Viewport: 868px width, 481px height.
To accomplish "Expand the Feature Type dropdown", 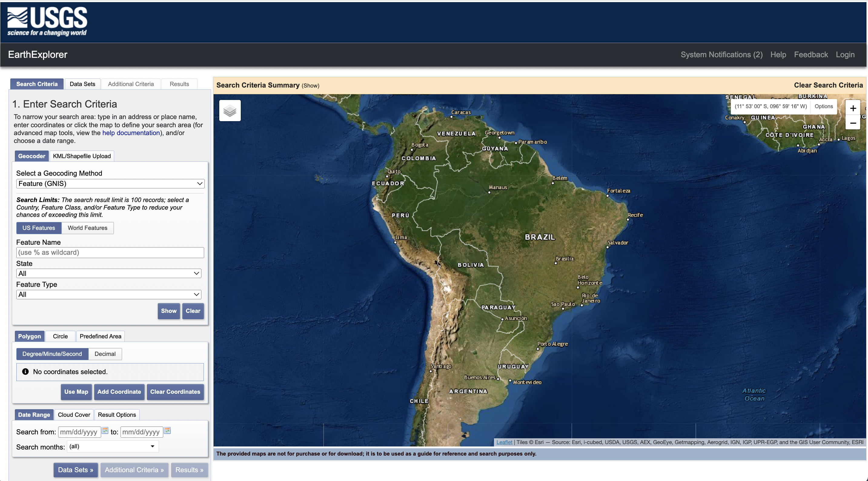I will tap(108, 294).
